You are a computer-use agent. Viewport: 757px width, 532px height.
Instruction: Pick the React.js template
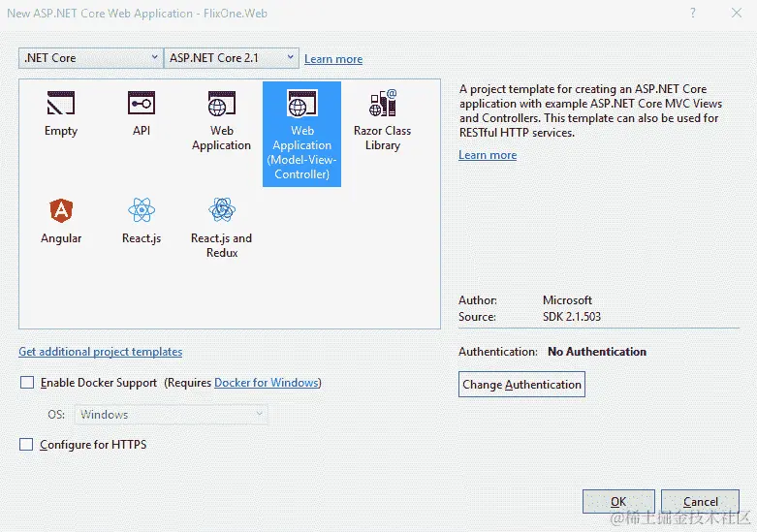[x=142, y=221]
